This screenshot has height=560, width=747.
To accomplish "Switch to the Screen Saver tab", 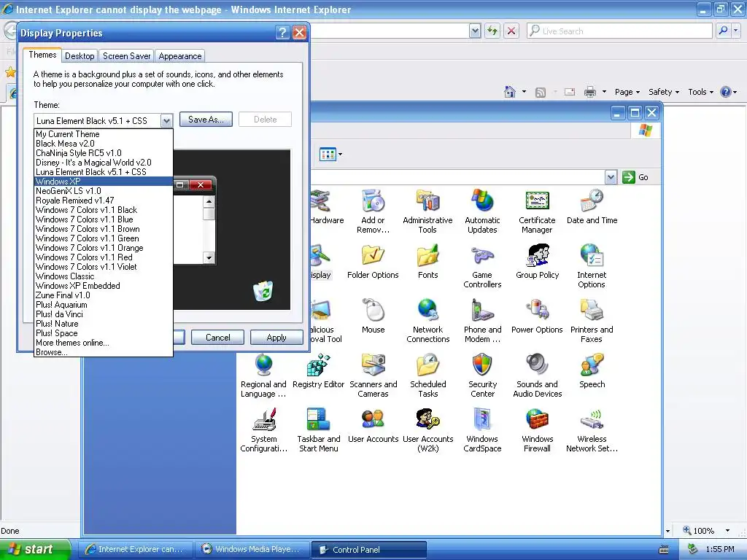I will pyautogui.click(x=126, y=55).
